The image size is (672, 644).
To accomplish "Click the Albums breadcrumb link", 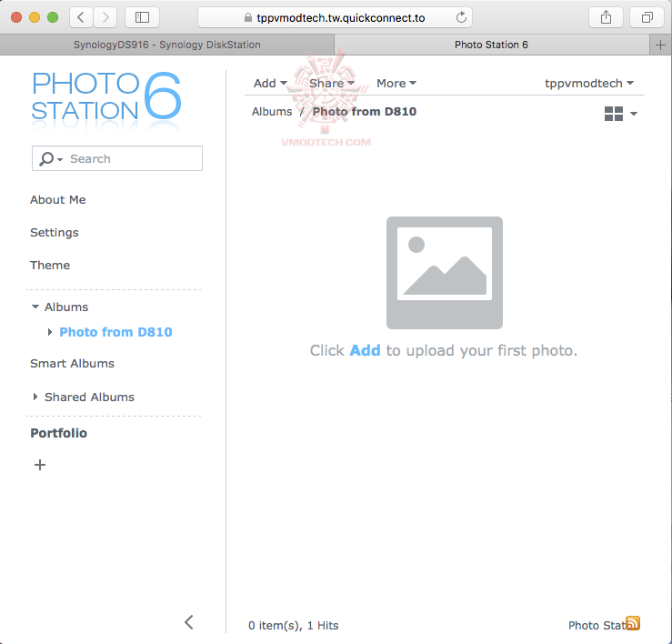I will coord(272,112).
